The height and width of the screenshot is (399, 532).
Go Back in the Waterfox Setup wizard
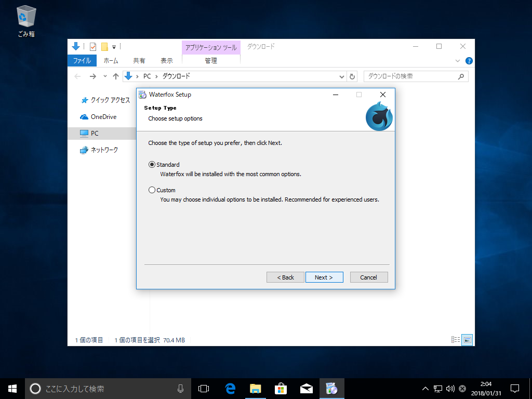[285, 277]
